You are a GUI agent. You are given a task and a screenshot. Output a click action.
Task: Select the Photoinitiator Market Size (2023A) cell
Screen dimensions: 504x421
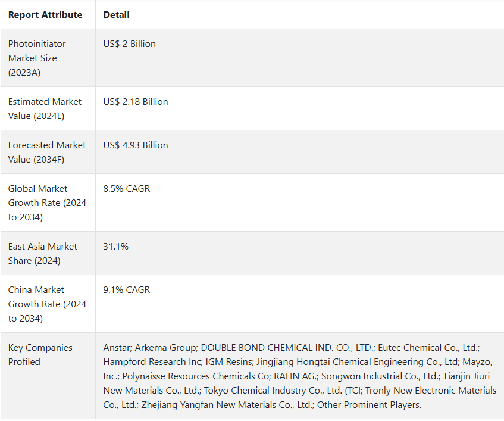[37, 58]
